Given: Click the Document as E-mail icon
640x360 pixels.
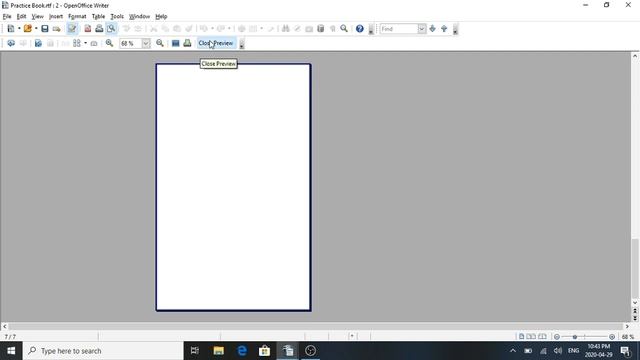Looking at the screenshot, I should pyautogui.click(x=57, y=29).
